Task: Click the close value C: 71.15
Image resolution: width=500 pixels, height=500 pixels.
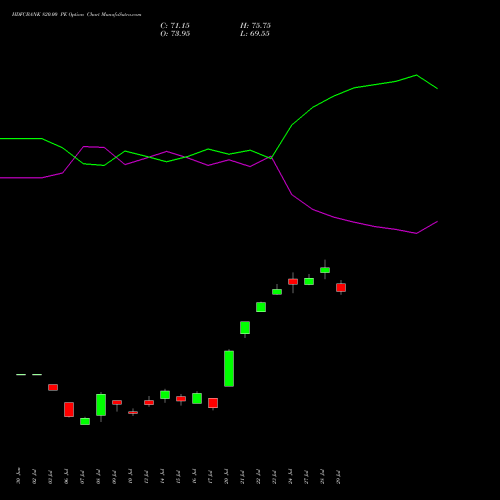Action: (x=175, y=26)
